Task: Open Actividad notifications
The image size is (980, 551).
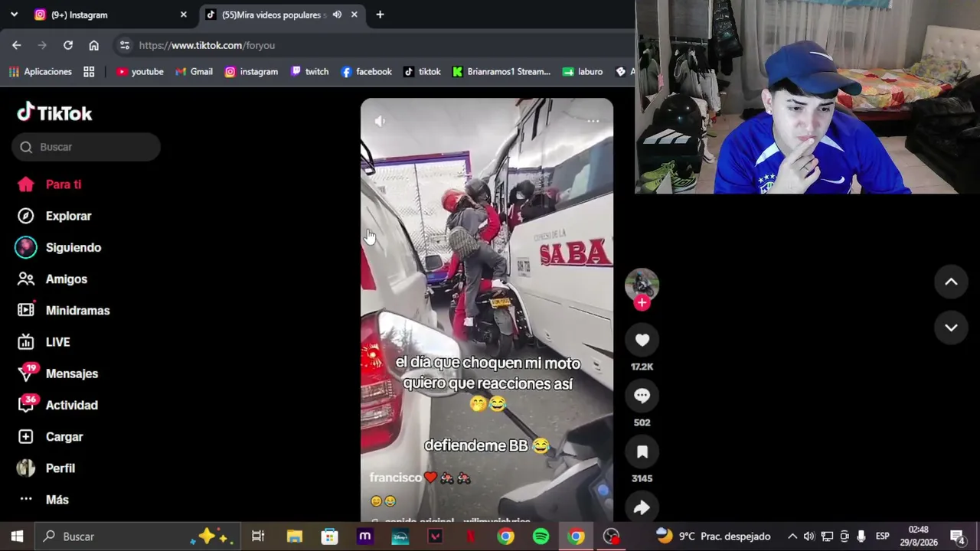Action: click(x=57, y=405)
